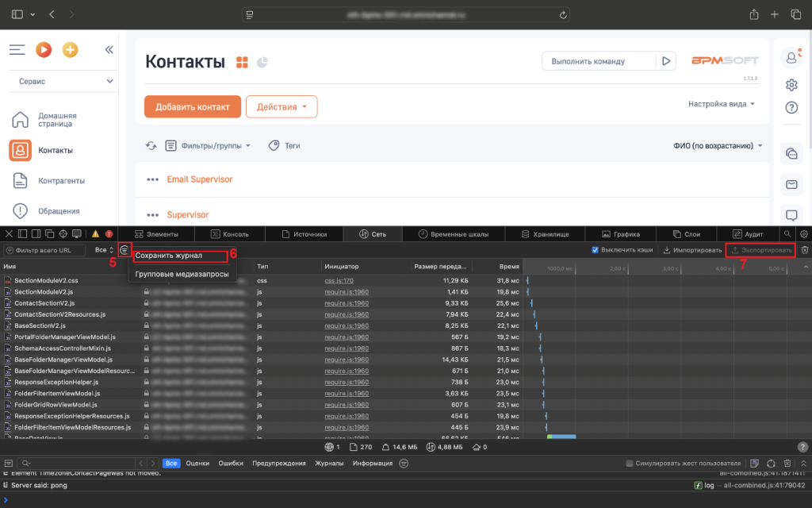Image resolution: width=812 pixels, height=508 pixels.
Task: Click the orange play button in sidebar header
Action: pyautogui.click(x=44, y=49)
